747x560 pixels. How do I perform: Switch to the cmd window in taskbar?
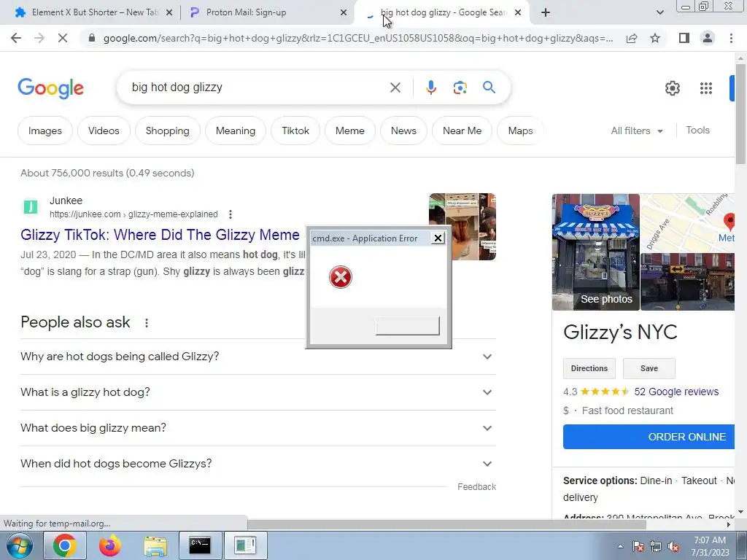tap(200, 545)
